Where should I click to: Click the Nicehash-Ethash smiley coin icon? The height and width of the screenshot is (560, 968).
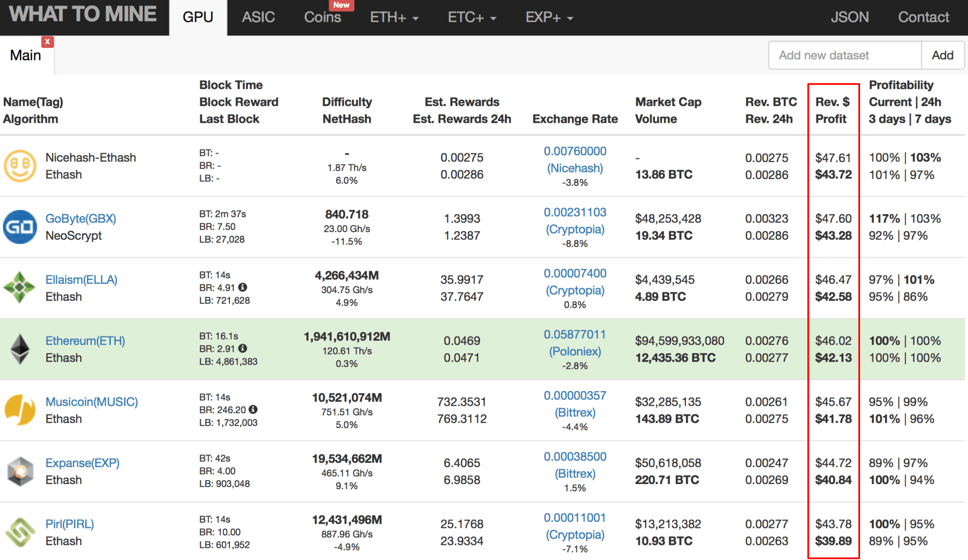click(x=20, y=166)
